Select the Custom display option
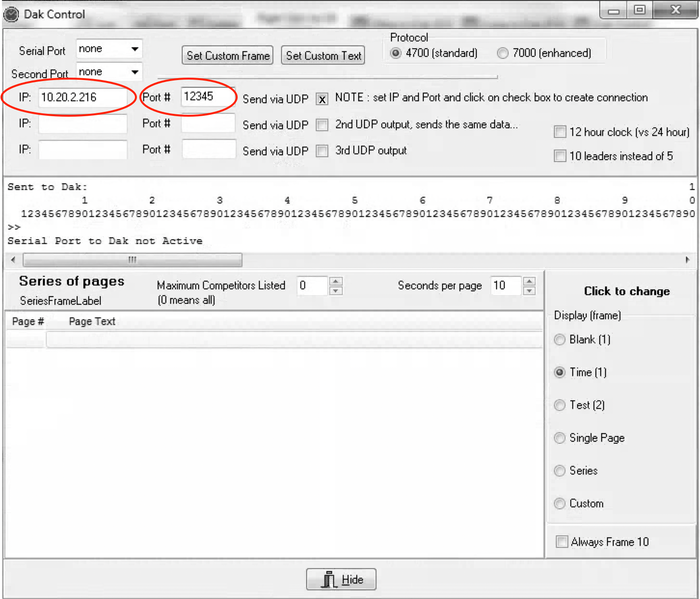Image resolution: width=700 pixels, height=599 pixels. (x=560, y=504)
